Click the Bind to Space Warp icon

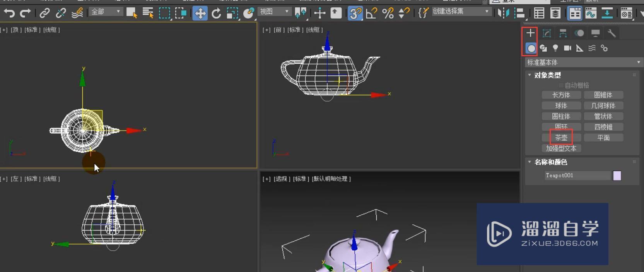coord(77,13)
